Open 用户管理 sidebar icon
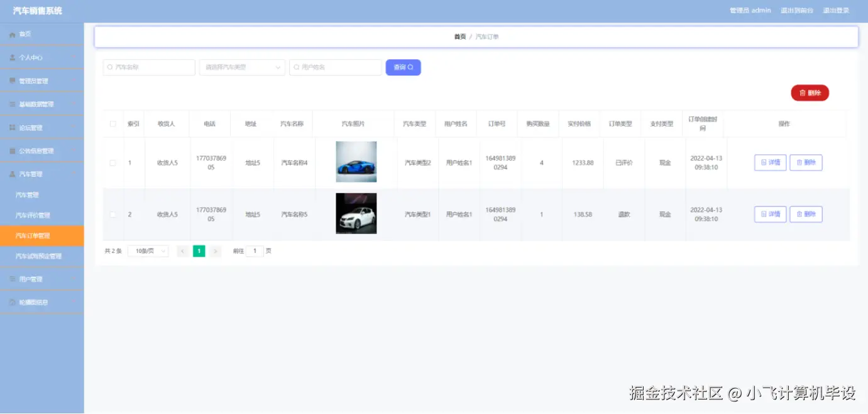868x414 pixels. (x=12, y=279)
